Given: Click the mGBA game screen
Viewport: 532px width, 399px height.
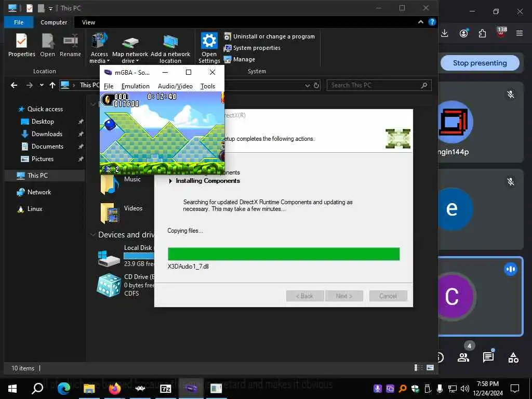Looking at the screenshot, I should pos(162,132).
